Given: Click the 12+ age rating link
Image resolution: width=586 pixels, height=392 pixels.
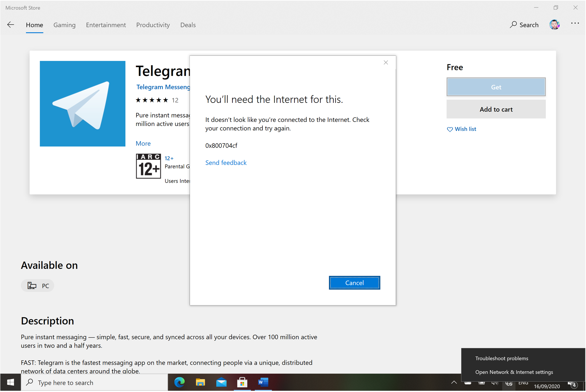Looking at the screenshot, I should (169, 158).
